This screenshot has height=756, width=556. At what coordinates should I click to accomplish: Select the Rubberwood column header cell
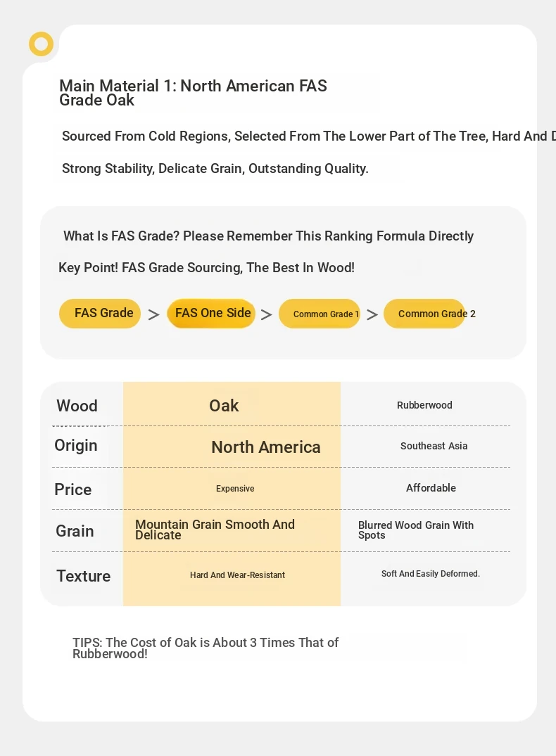point(424,406)
